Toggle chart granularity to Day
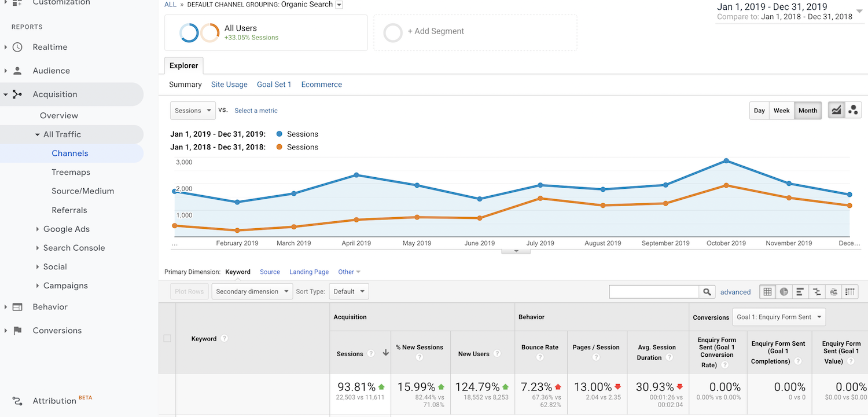This screenshot has height=417, width=868. pyautogui.click(x=759, y=111)
